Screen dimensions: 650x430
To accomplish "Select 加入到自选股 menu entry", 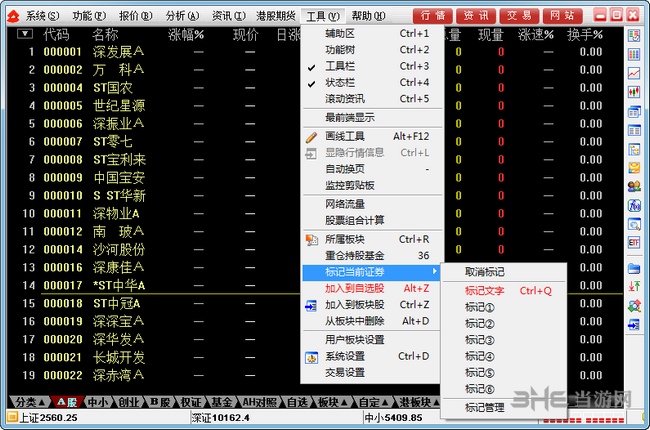I will [x=372, y=289].
